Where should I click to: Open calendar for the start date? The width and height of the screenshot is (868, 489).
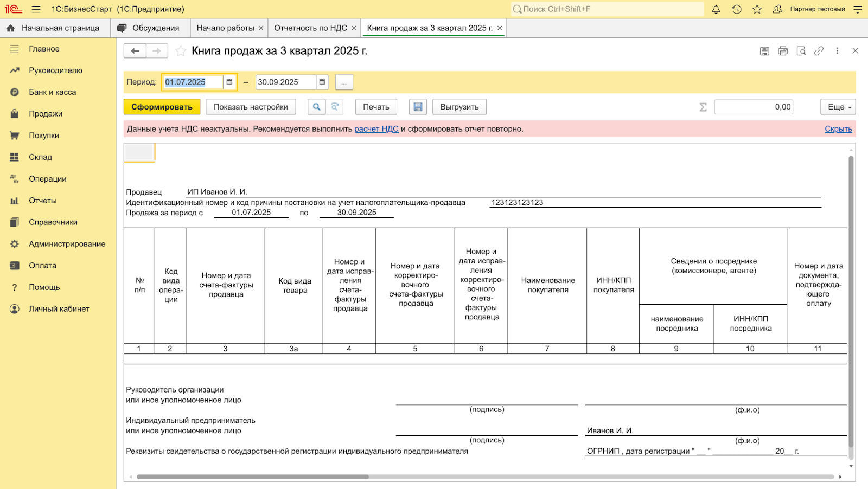[229, 82]
